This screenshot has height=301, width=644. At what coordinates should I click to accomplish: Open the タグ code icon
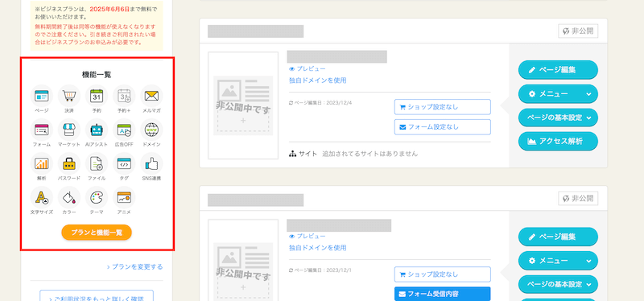124,163
